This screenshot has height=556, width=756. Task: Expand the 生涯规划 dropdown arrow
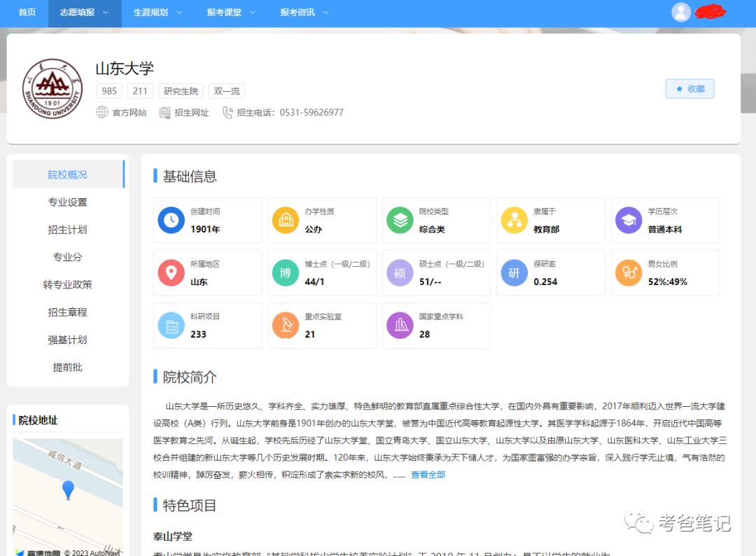click(x=179, y=13)
